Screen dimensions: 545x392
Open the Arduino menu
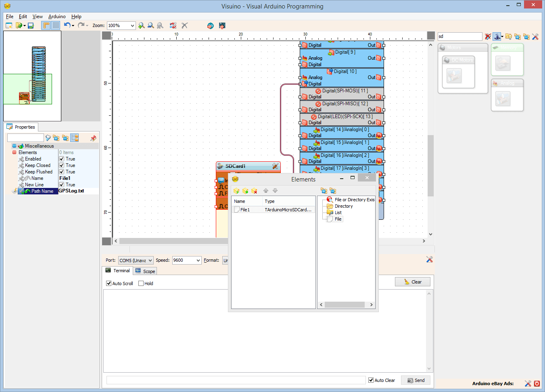coord(57,17)
